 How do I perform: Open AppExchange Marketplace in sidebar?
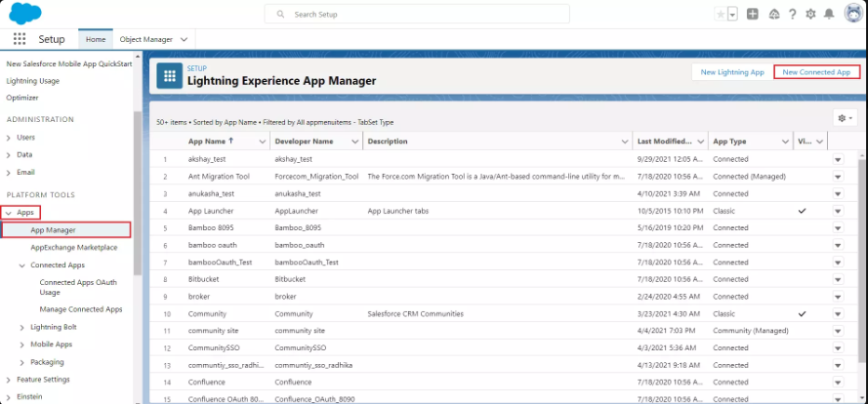pyautogui.click(x=74, y=248)
